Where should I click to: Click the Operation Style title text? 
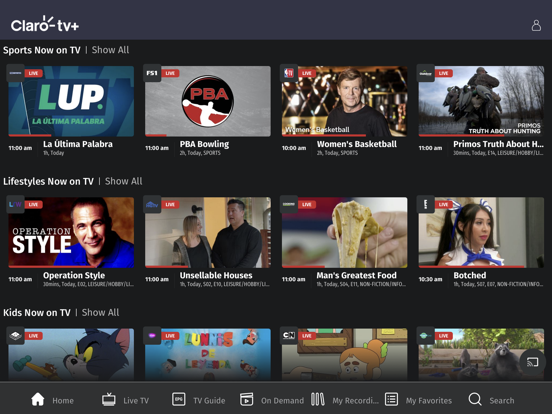point(74,275)
